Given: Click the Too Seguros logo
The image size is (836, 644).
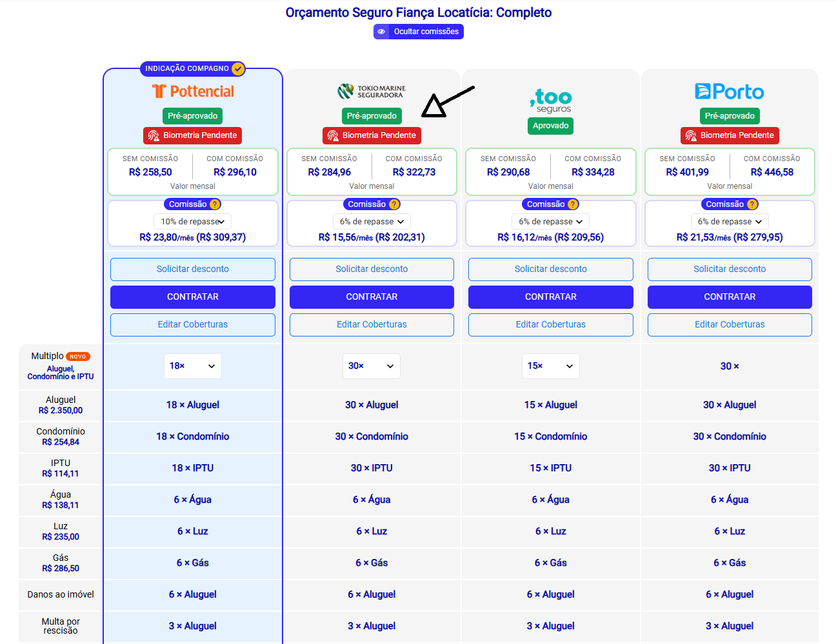Looking at the screenshot, I should [551, 101].
